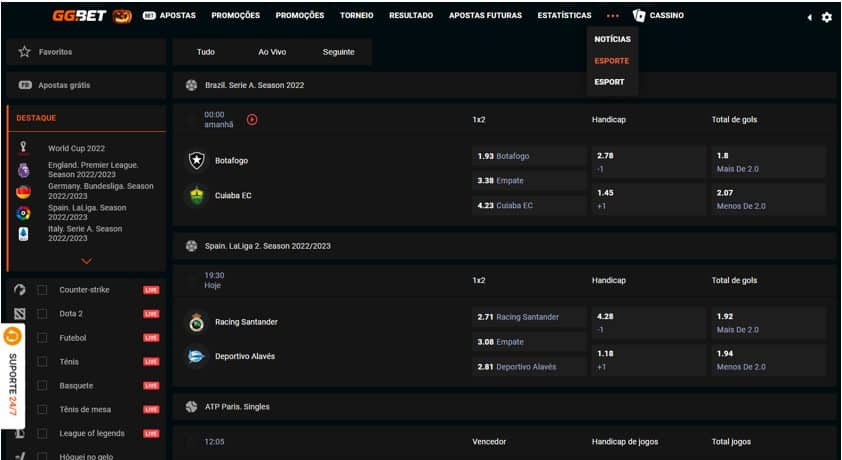Click the Botafogo team crest

pyautogui.click(x=196, y=160)
